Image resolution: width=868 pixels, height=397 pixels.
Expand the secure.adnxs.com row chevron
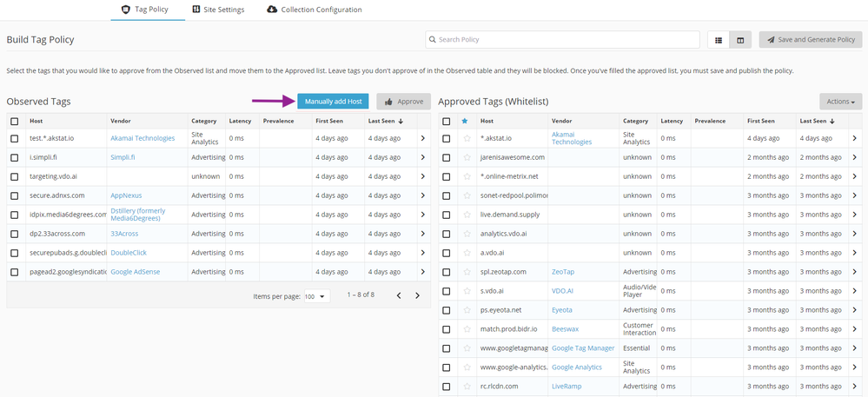point(423,195)
